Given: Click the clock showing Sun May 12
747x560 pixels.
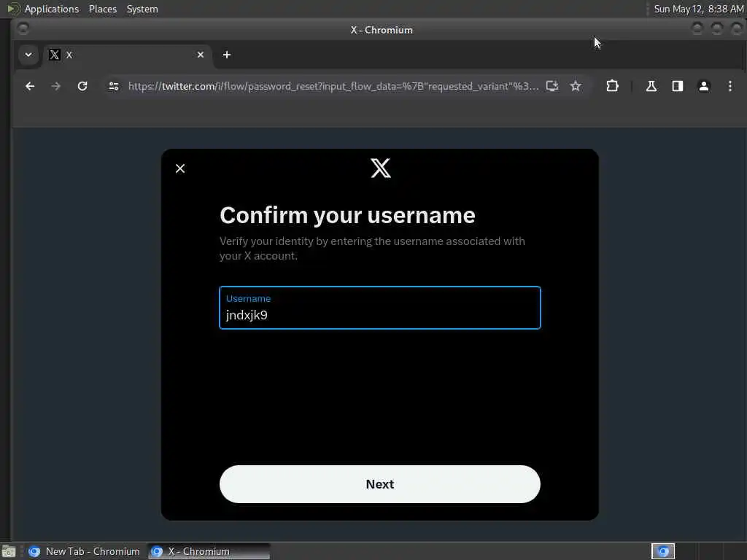Looking at the screenshot, I should tap(698, 9).
